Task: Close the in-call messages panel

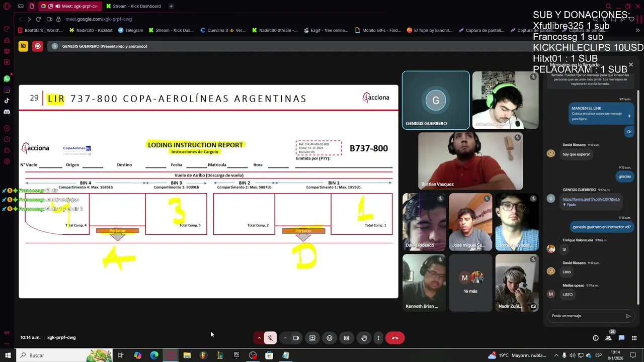Action: (x=631, y=64)
